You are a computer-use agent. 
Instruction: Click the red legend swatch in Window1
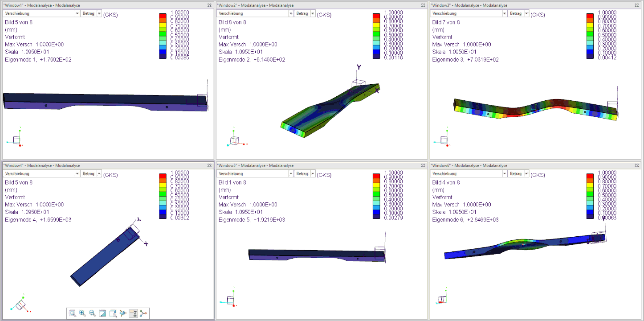click(163, 16)
